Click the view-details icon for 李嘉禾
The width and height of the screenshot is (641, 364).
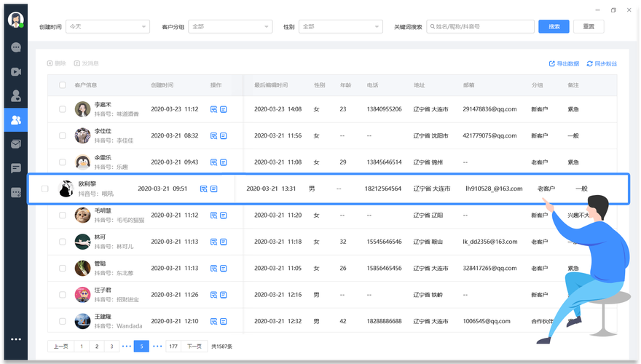click(x=214, y=109)
